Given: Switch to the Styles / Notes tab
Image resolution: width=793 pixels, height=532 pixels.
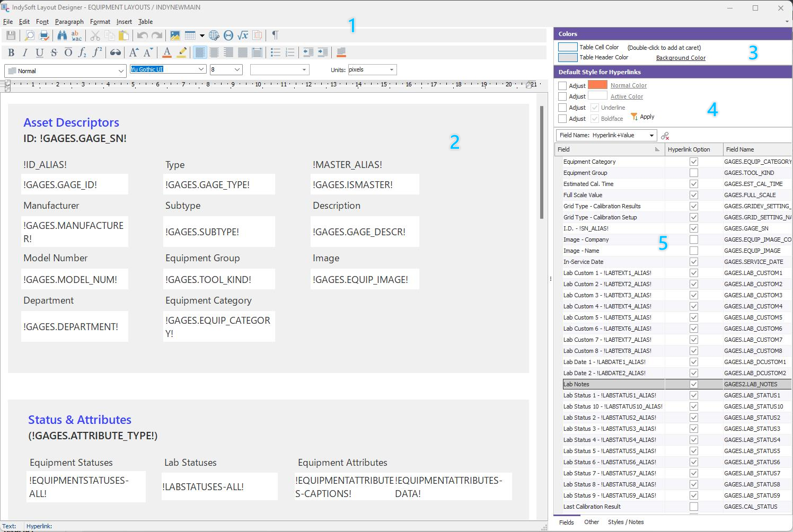Looking at the screenshot, I should (625, 522).
